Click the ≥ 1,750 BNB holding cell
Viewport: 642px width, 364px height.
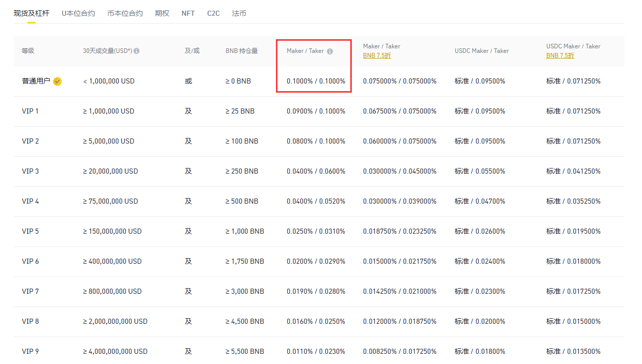tap(245, 261)
